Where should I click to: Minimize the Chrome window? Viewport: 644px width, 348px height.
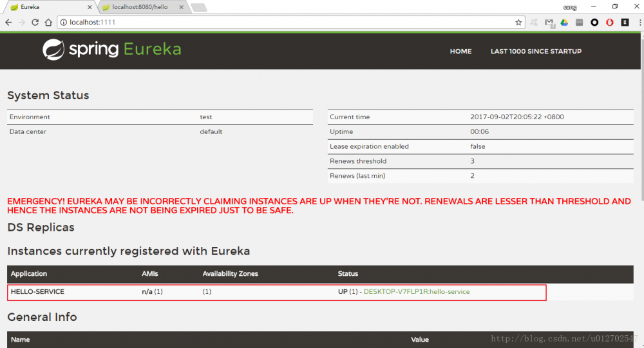(594, 6)
